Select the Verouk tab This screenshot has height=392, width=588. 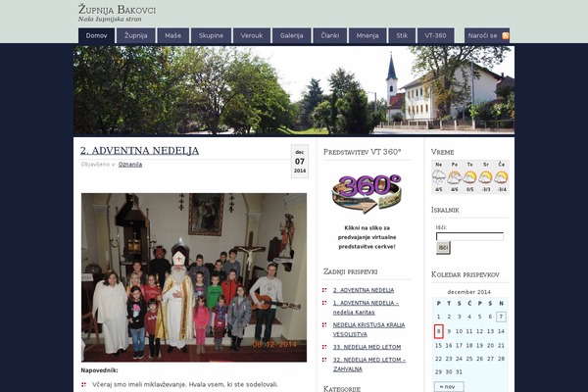(x=252, y=35)
